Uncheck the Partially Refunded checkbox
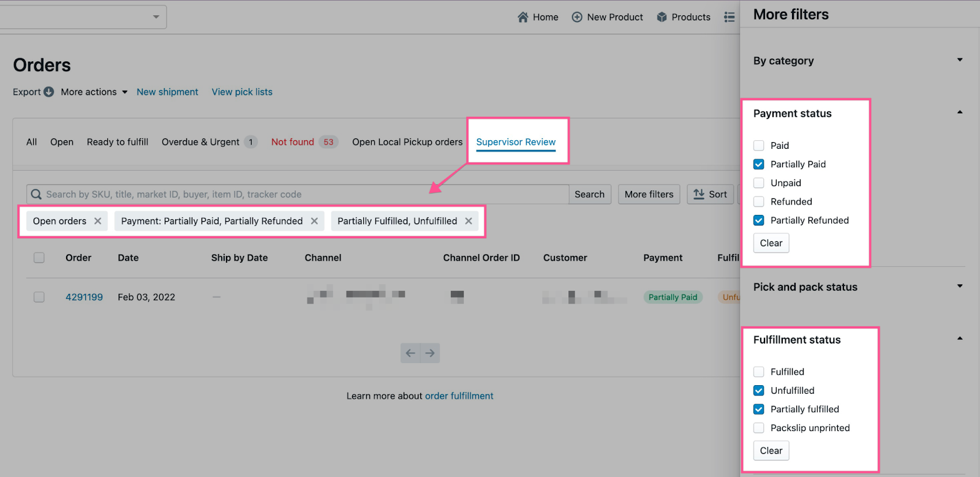This screenshot has width=980, height=477. pyautogui.click(x=759, y=220)
